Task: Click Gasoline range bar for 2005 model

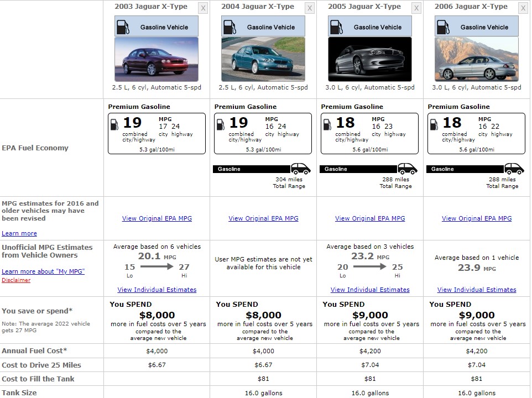Action: [x=358, y=169]
